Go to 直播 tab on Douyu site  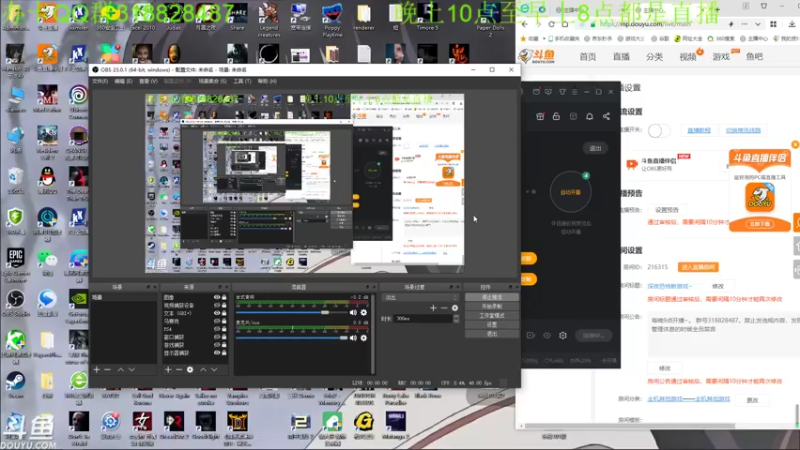pyautogui.click(x=621, y=57)
